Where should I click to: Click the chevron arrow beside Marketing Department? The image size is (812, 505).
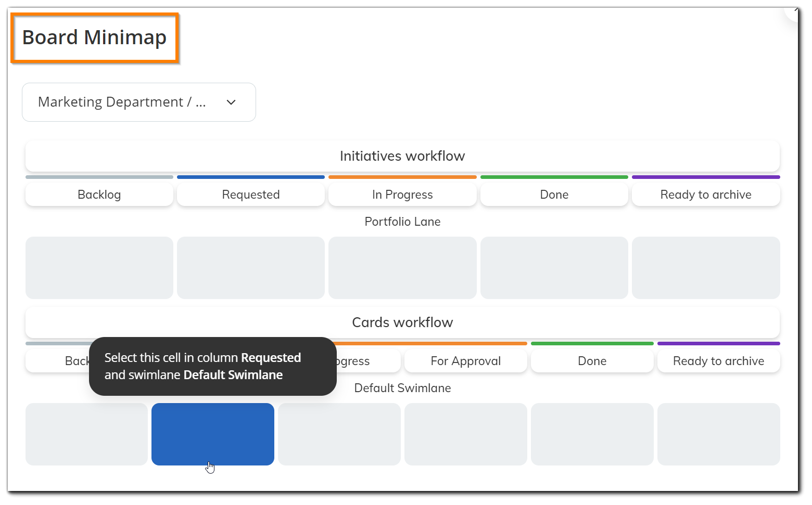coord(231,102)
